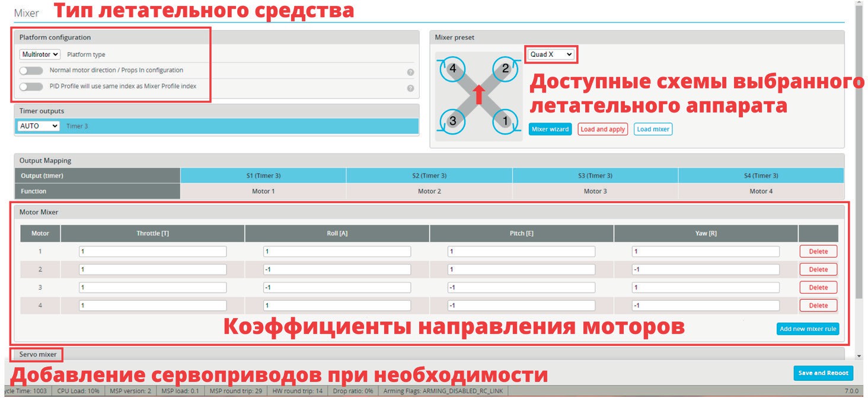The width and height of the screenshot is (868, 398).
Task: Click the Load and apply button
Action: 602,129
